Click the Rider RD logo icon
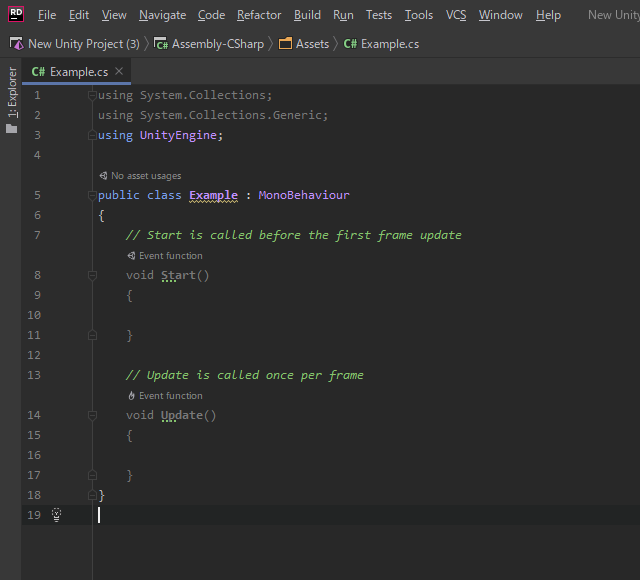 16,14
